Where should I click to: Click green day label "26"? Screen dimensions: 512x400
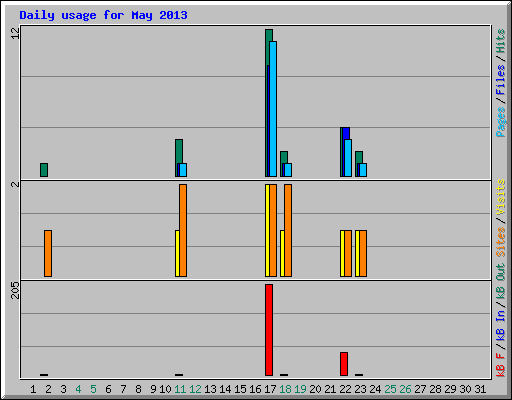coord(405,389)
